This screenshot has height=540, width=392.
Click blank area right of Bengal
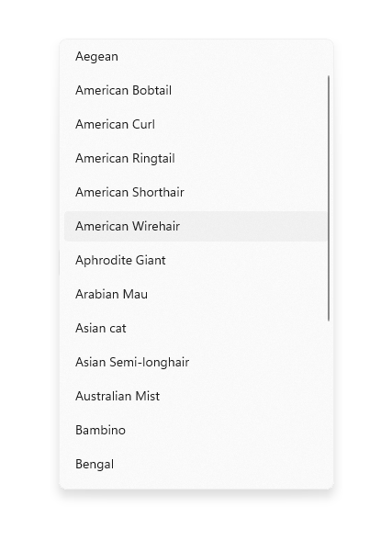[220, 465]
